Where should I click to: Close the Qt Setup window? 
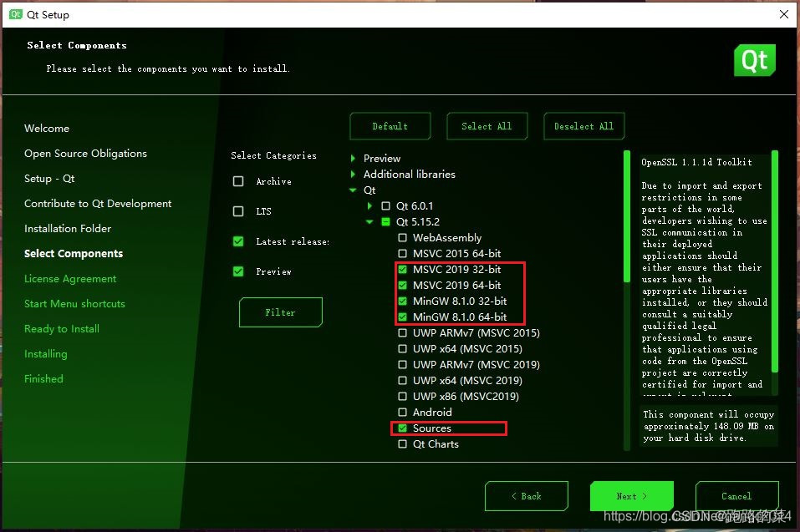(x=783, y=14)
